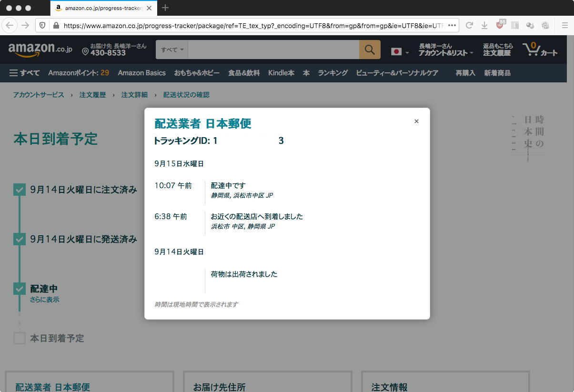Click the 6:38 午前 timestamp
This screenshot has height=392, width=574.
point(171,216)
